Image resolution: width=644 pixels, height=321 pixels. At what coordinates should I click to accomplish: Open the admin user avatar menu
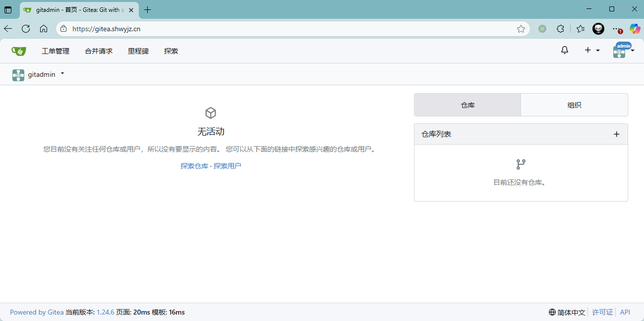[623, 51]
